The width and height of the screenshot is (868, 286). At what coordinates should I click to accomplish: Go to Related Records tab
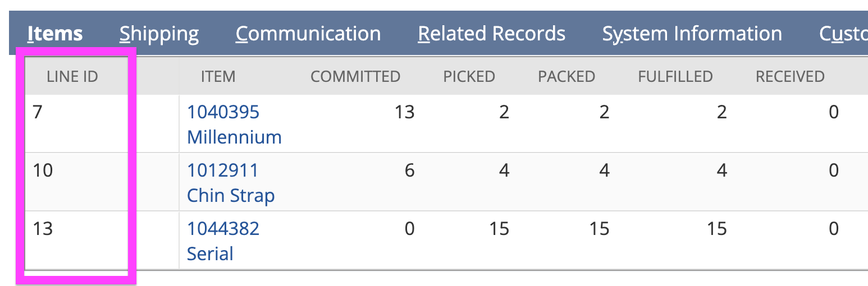click(x=491, y=34)
